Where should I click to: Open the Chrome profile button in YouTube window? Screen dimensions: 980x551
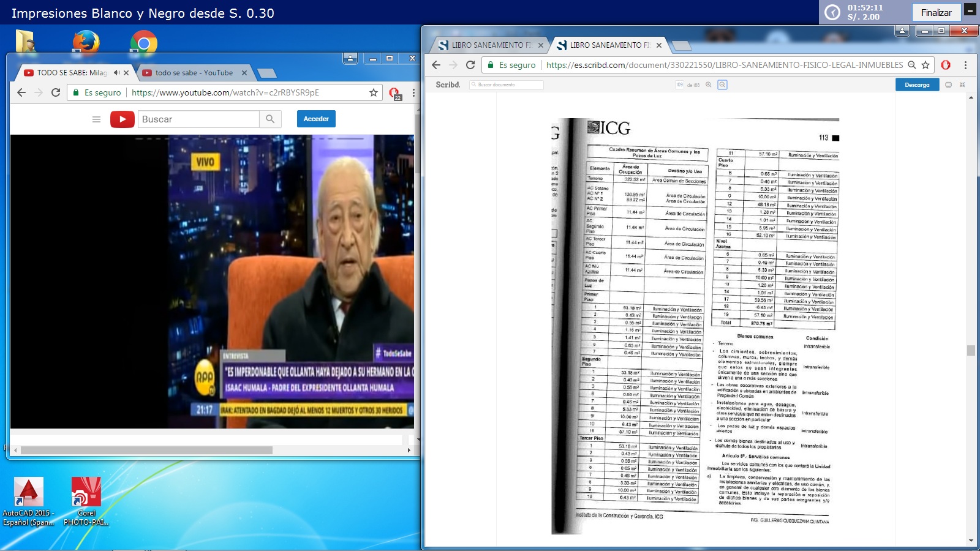[350, 58]
